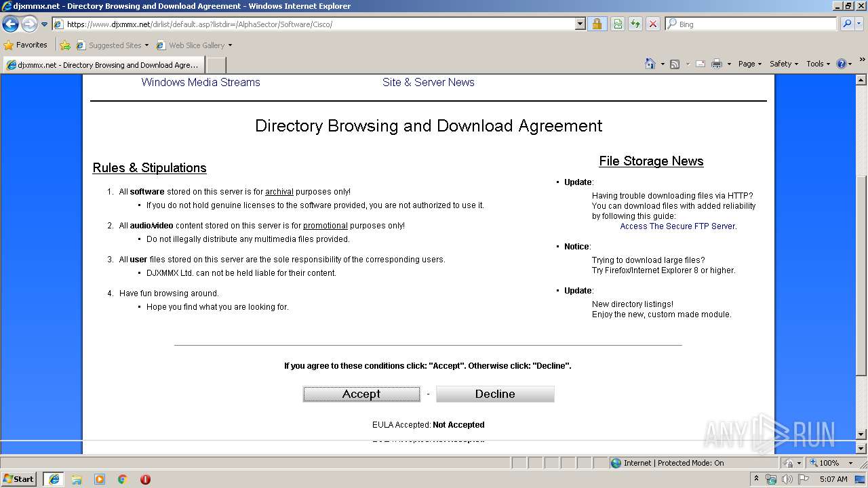Image resolution: width=868 pixels, height=488 pixels.
Task: Open search provider dropdown arrow
Action: pyautogui.click(x=859, y=24)
